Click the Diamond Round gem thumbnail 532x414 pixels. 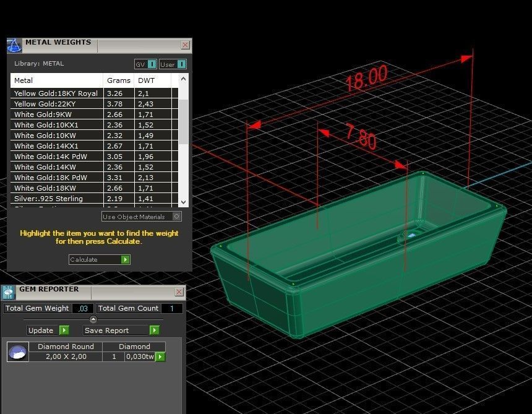(x=18, y=352)
